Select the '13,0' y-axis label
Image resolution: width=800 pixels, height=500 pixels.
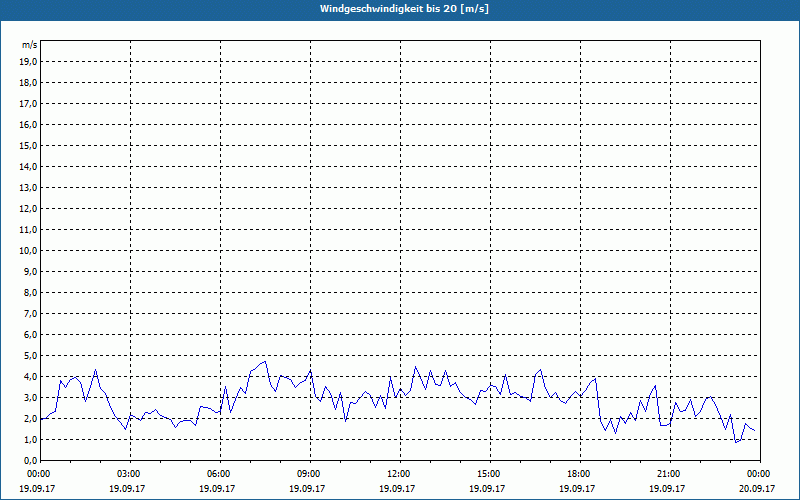click(x=28, y=187)
